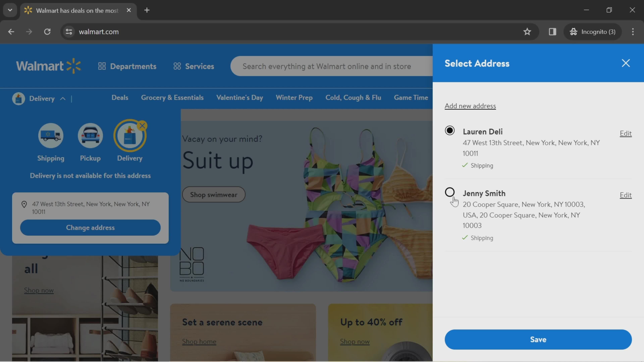Expand browser menu with three-dot icon

coord(632,31)
